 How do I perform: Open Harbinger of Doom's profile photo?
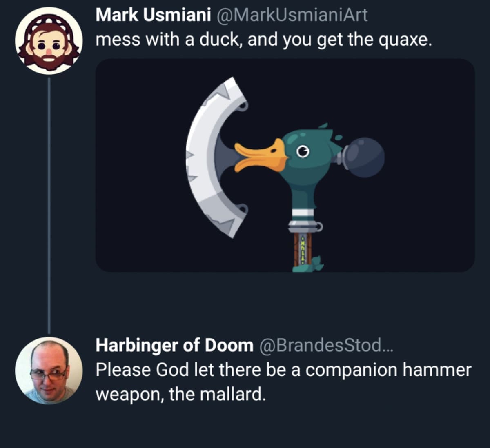49,370
